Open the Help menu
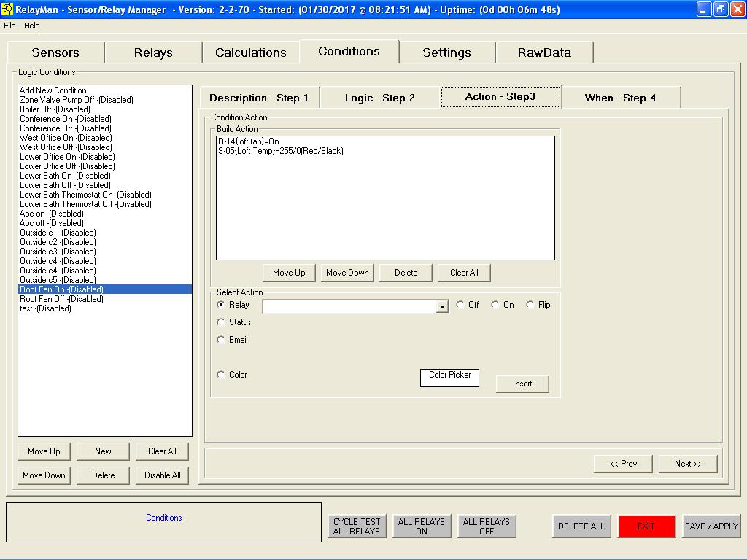Viewport: 747px width, 560px height. (32, 26)
